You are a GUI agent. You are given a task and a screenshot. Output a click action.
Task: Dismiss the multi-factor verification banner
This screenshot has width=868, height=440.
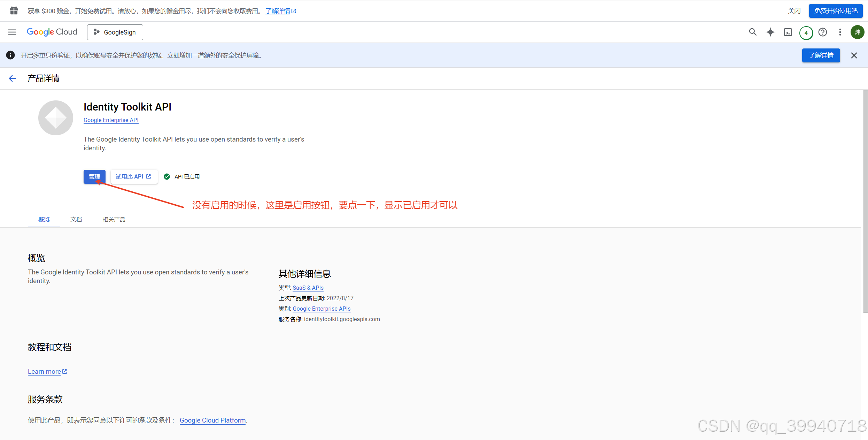tap(854, 55)
